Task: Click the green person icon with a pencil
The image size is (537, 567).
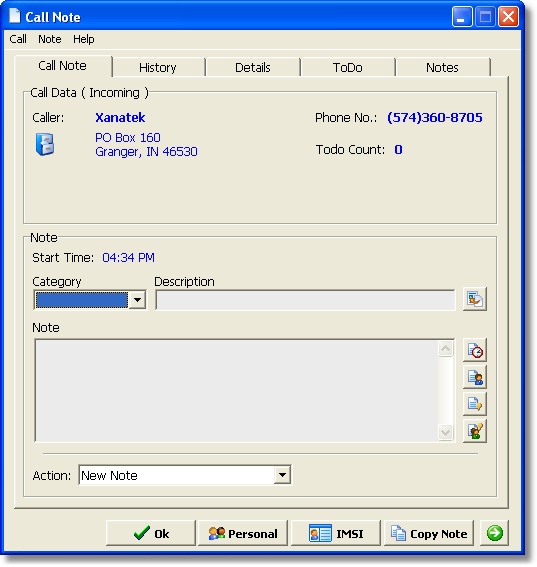Action: (475, 431)
